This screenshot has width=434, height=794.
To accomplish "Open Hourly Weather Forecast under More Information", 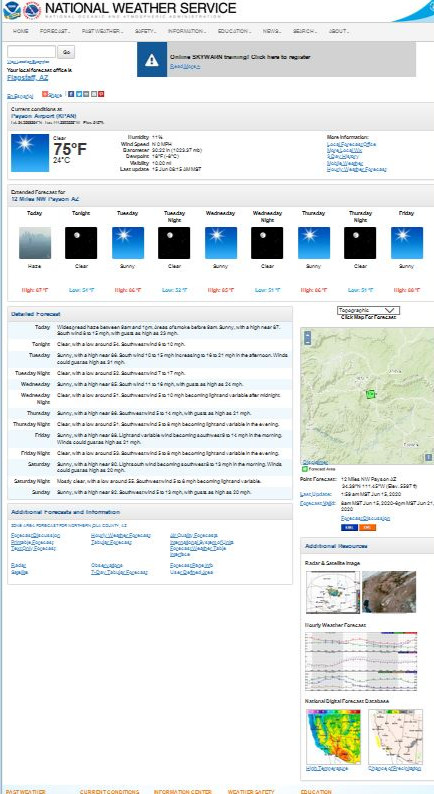I will click(x=357, y=169).
